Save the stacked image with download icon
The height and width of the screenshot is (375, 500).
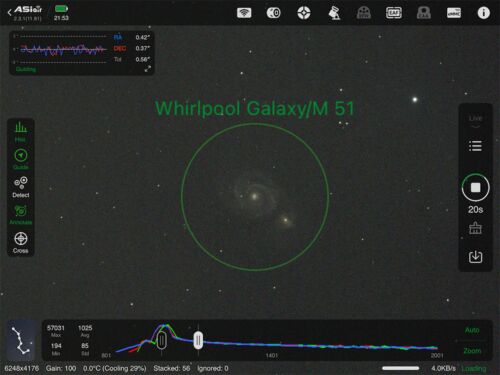pyautogui.click(x=475, y=257)
